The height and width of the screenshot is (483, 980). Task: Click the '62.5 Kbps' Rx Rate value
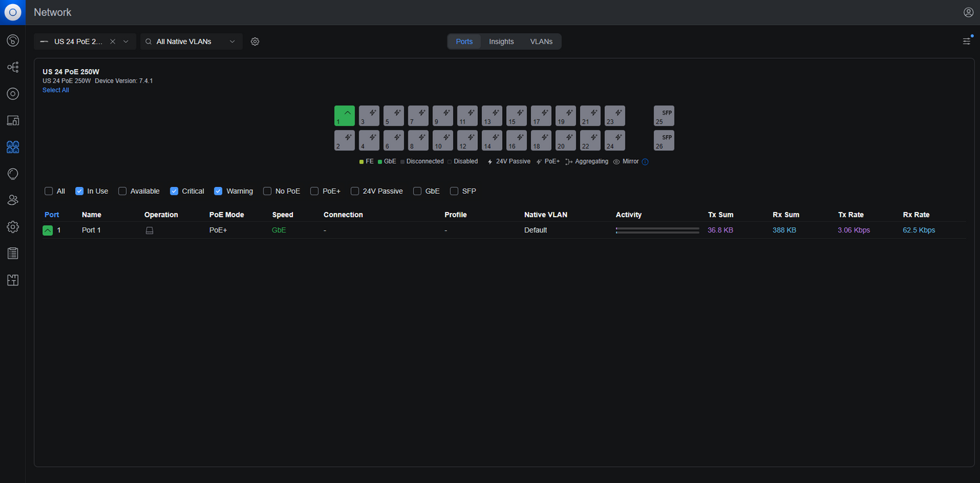click(x=919, y=230)
